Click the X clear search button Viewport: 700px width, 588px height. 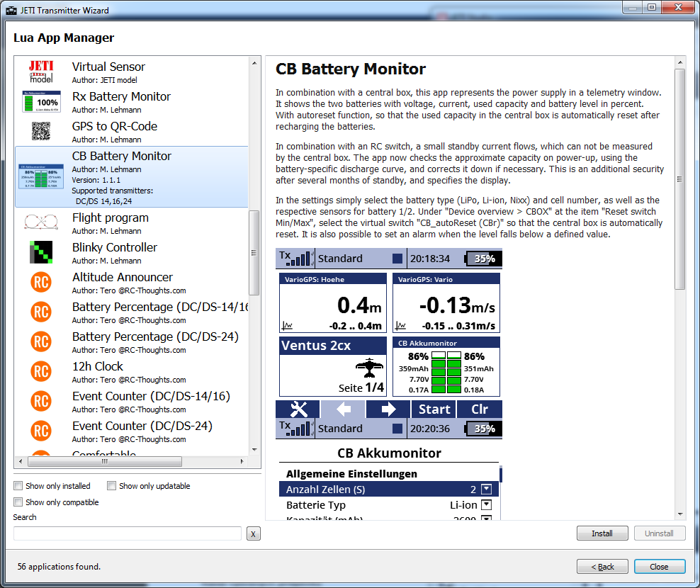click(x=254, y=533)
